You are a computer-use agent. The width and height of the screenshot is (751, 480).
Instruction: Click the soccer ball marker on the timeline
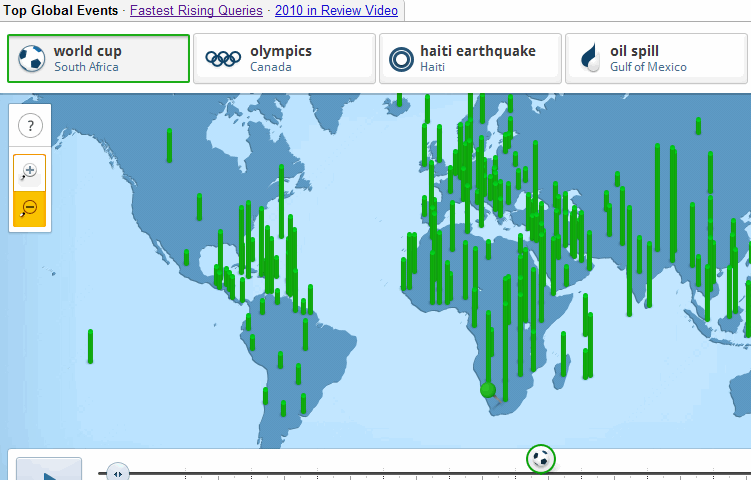click(x=541, y=459)
